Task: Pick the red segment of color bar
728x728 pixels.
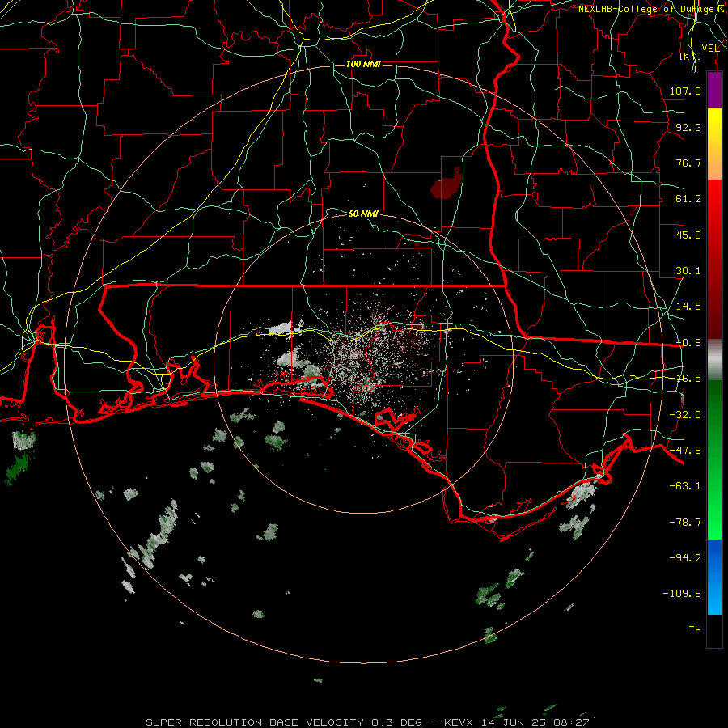Action: click(x=714, y=259)
